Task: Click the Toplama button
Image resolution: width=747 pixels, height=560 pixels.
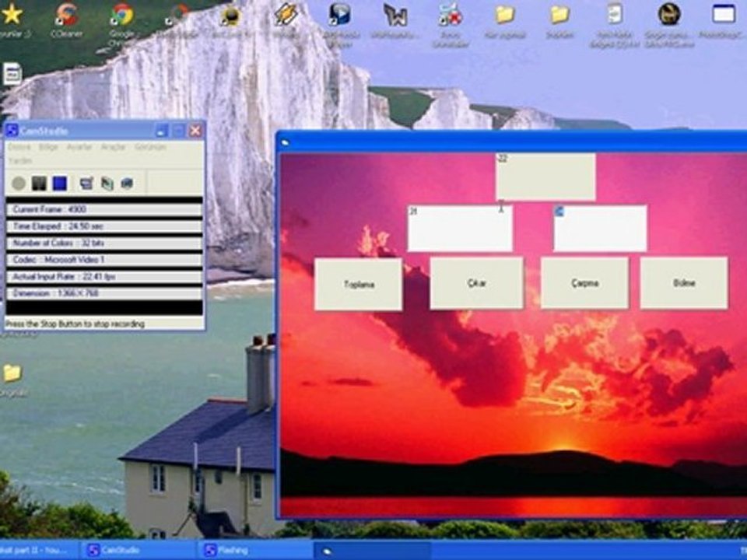Action: click(358, 285)
